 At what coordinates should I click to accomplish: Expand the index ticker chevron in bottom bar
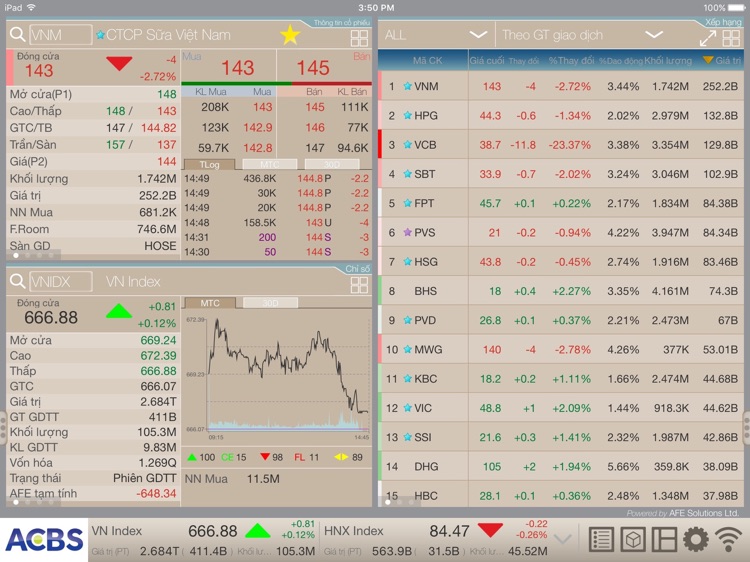562,540
